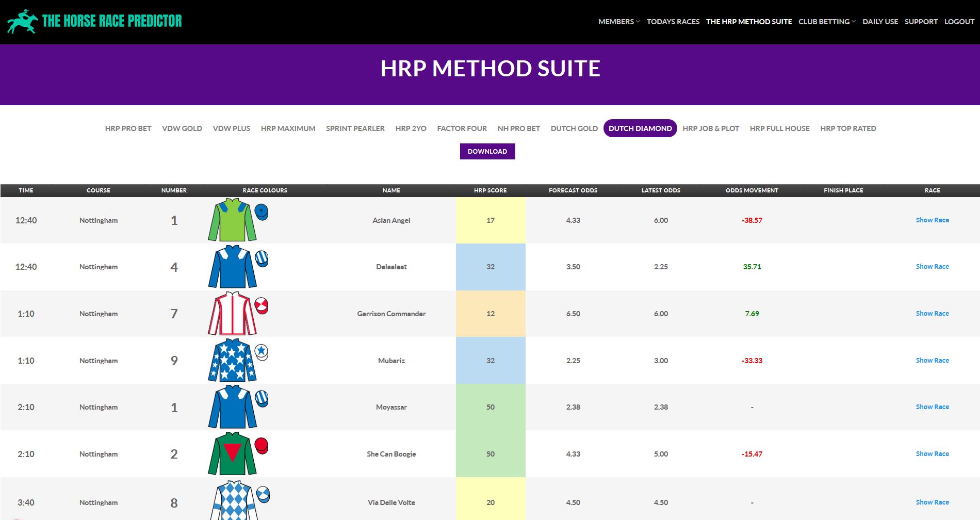Open Show Race link for Mubariz
This screenshot has height=520, width=980.
(x=932, y=360)
